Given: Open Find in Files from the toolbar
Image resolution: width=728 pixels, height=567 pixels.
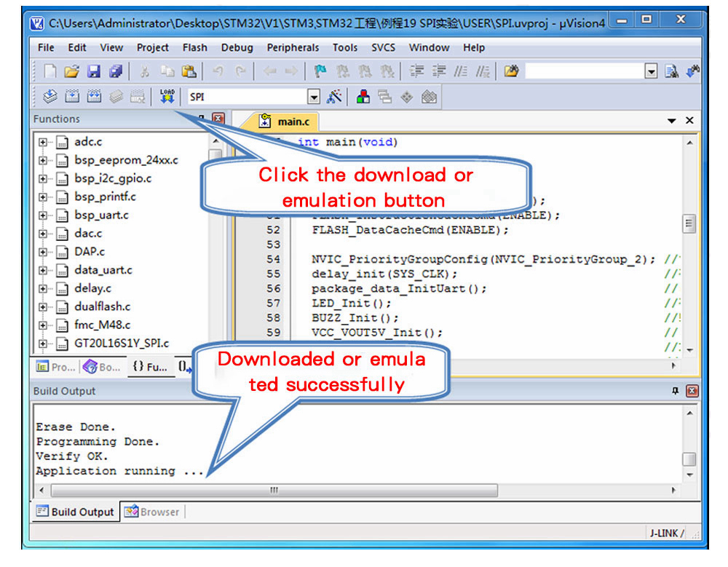Looking at the screenshot, I should point(511,71).
